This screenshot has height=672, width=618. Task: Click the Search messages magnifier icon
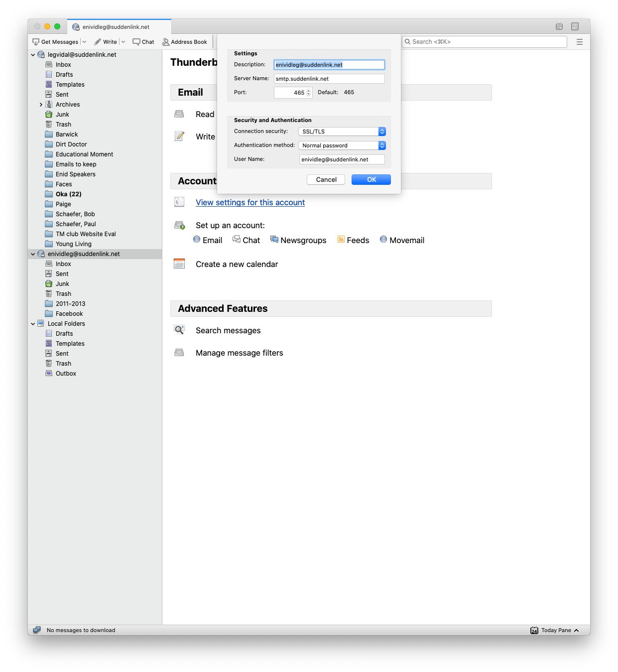[179, 330]
